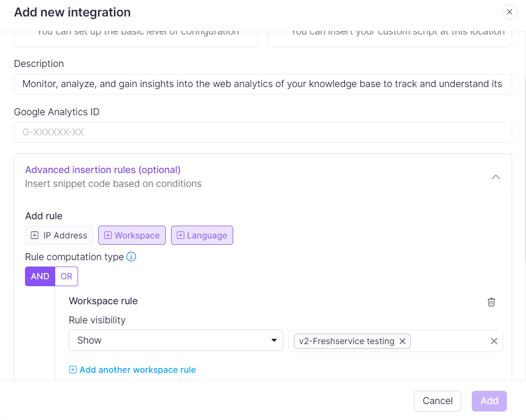
Task: Add an IP Address rule
Action: [59, 235]
